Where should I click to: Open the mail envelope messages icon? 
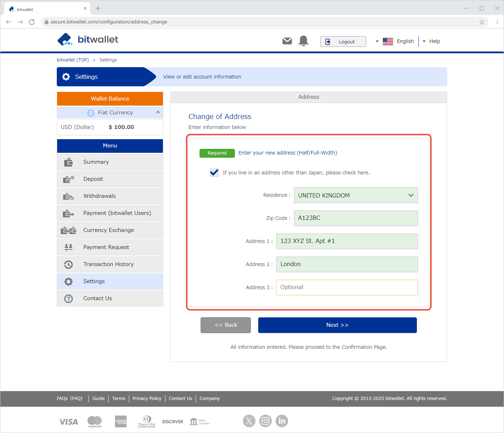pyautogui.click(x=287, y=41)
